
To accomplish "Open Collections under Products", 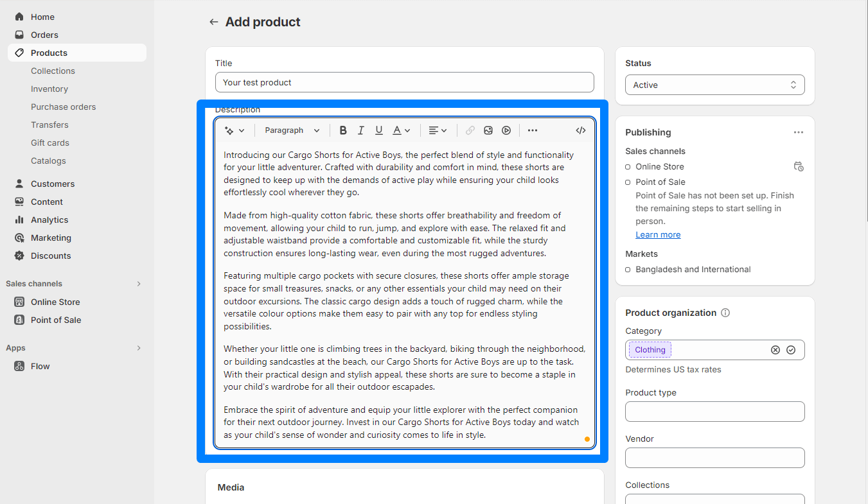I will [x=53, y=71].
